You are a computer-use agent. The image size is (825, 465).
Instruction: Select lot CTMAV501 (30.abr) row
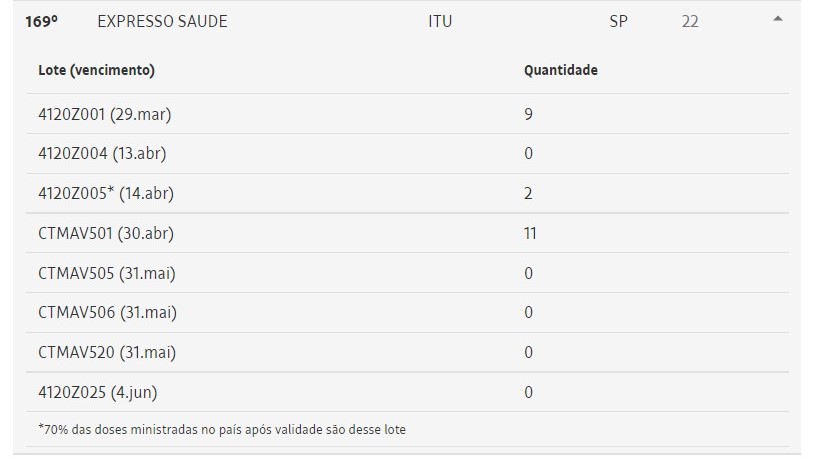coord(407,233)
